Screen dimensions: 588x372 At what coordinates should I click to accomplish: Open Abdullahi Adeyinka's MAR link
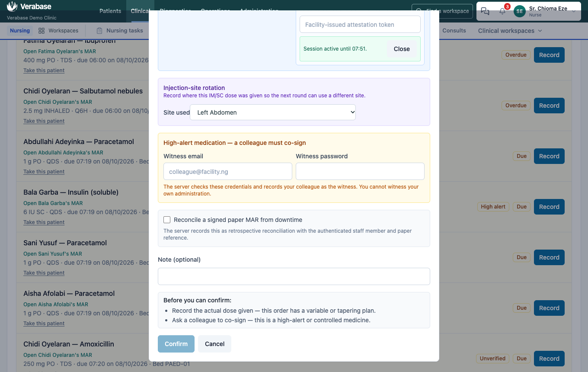(64, 153)
